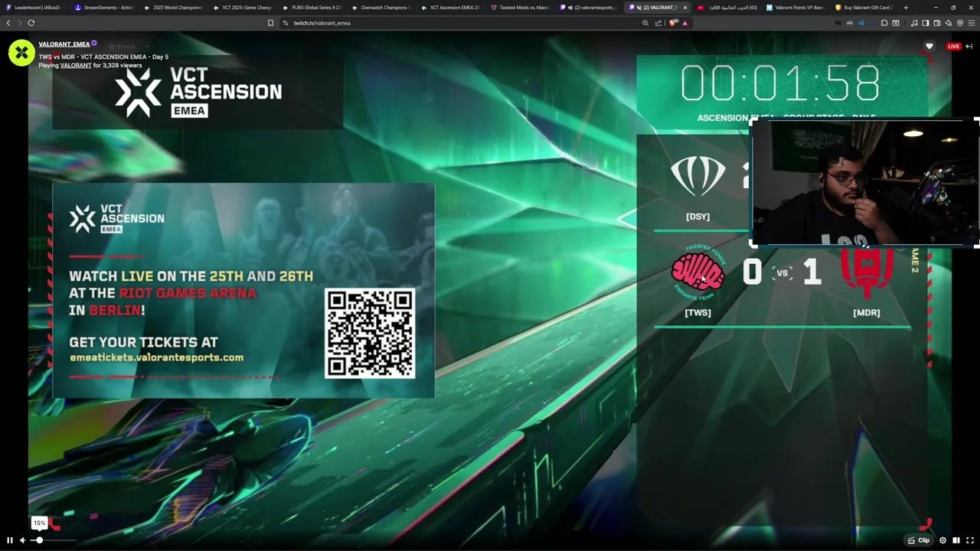Toggle the browser sidebar panel icon
Viewport: 980px width, 551px height.
pos(926,23)
